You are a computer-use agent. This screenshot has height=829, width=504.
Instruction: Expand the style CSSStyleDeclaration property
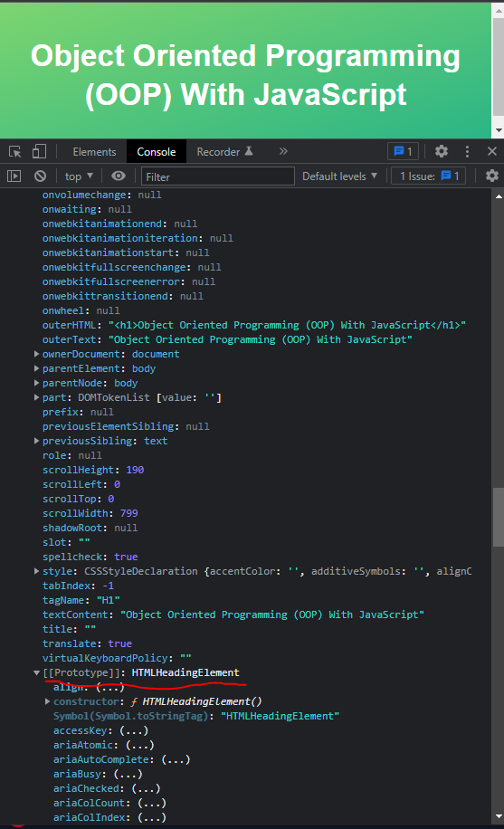tap(36, 571)
